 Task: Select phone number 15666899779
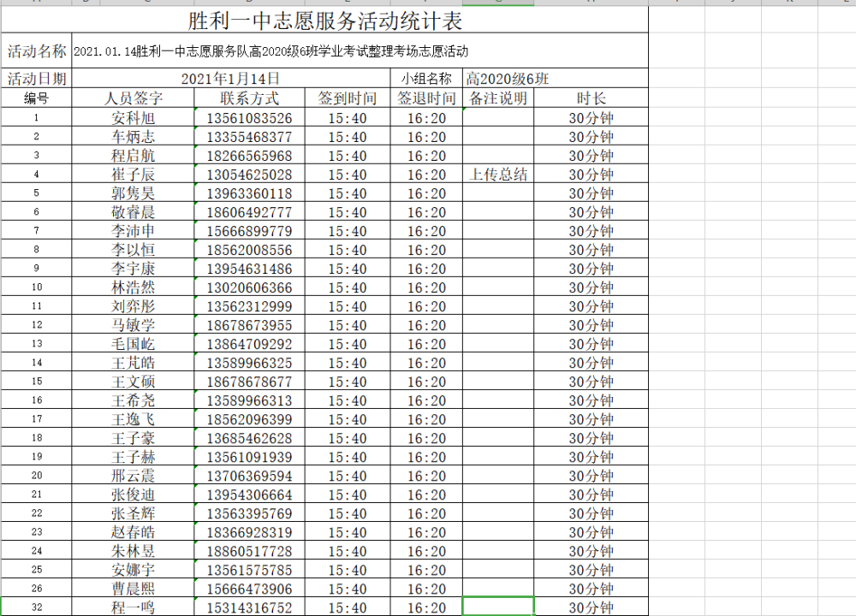click(x=249, y=230)
